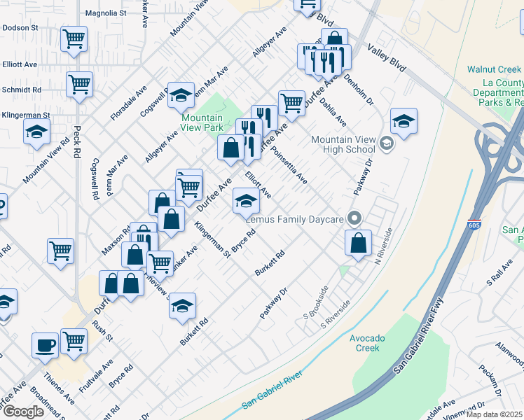The image size is (524, 420).
Task: Click the Lemus Family Daycare label
Action: (294, 219)
